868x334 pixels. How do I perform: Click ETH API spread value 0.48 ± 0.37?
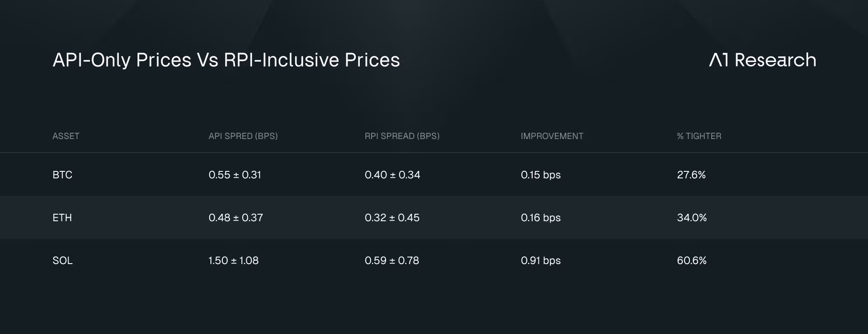(236, 218)
